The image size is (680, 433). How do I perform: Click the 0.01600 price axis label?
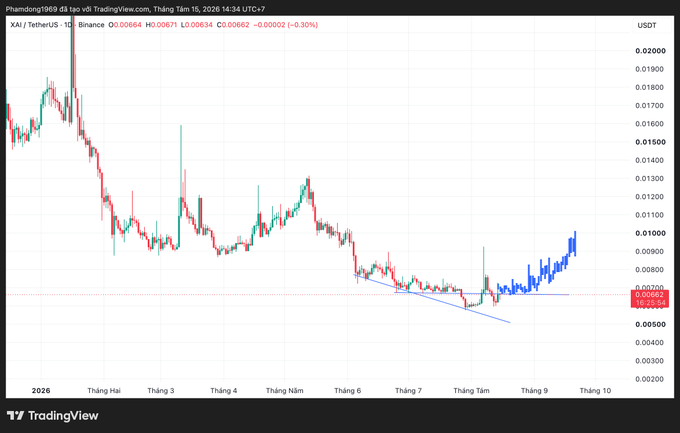coord(650,124)
